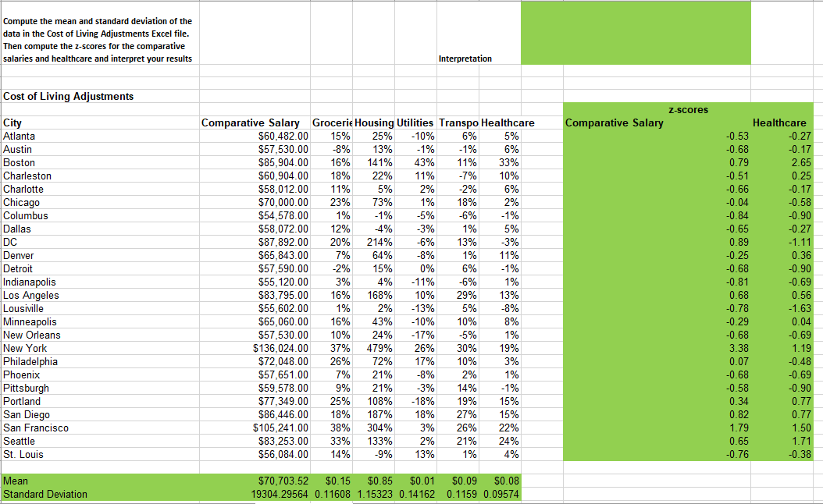Select the Utilities column header
The height and width of the screenshot is (504, 823).
pos(414,122)
